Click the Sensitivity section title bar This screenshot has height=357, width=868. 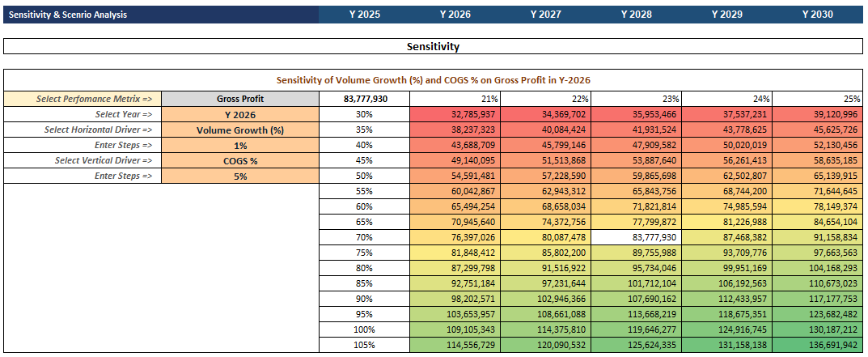pos(433,47)
